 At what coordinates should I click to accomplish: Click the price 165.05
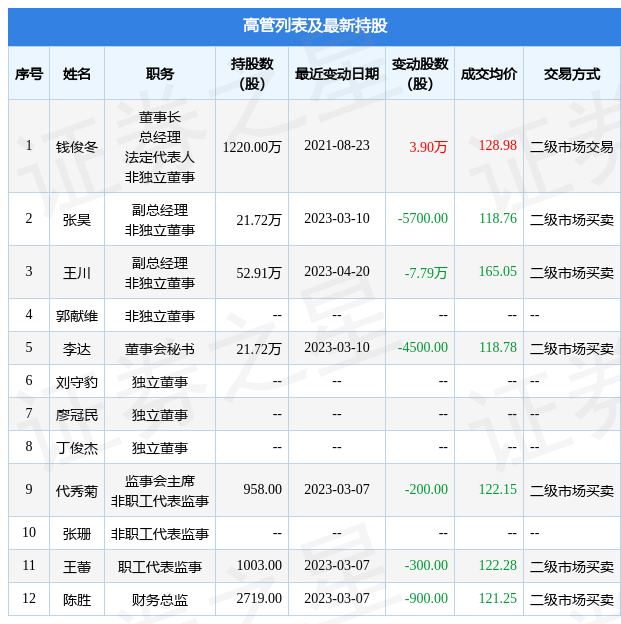(x=498, y=271)
